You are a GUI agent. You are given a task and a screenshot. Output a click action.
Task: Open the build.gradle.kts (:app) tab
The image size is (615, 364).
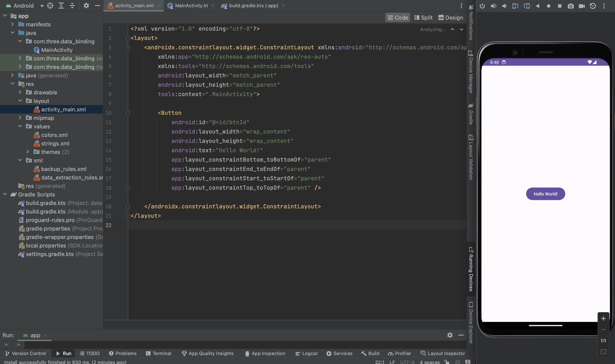point(253,6)
